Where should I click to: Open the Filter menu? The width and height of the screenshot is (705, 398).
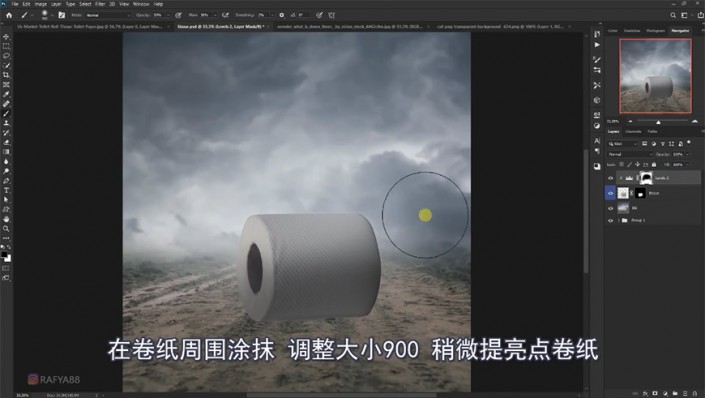click(x=100, y=4)
